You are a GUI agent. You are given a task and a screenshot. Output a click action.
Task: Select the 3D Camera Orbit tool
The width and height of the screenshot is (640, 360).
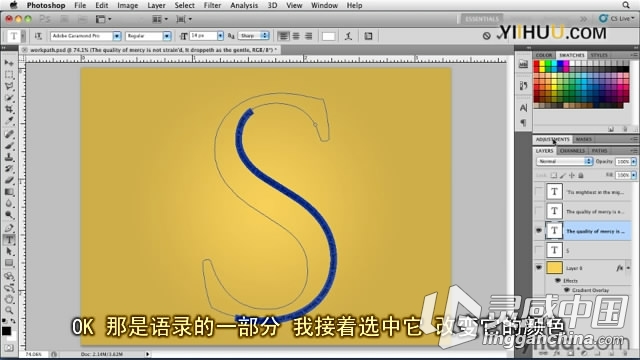9,288
